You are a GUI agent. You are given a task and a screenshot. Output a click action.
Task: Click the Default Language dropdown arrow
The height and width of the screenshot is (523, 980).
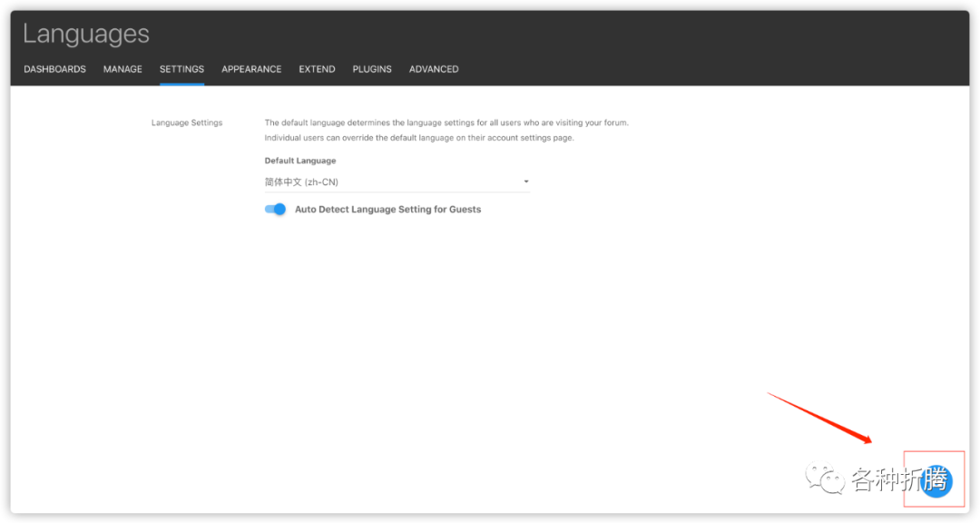526,182
